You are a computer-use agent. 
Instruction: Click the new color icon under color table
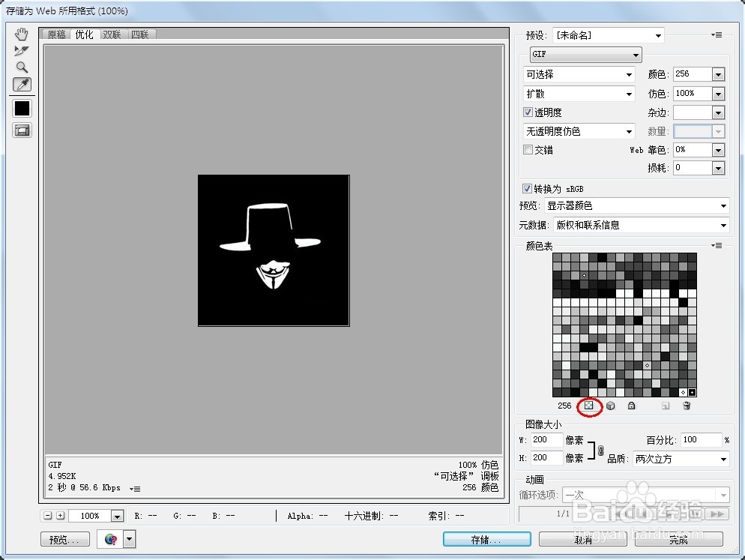tap(666, 406)
